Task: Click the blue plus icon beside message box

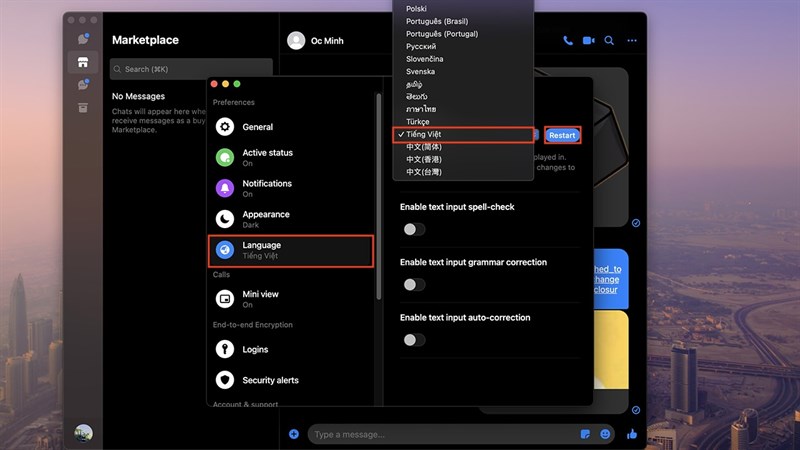Action: point(294,434)
